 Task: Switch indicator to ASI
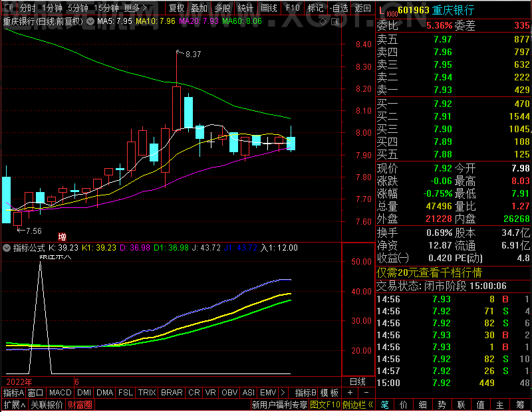tap(248, 393)
